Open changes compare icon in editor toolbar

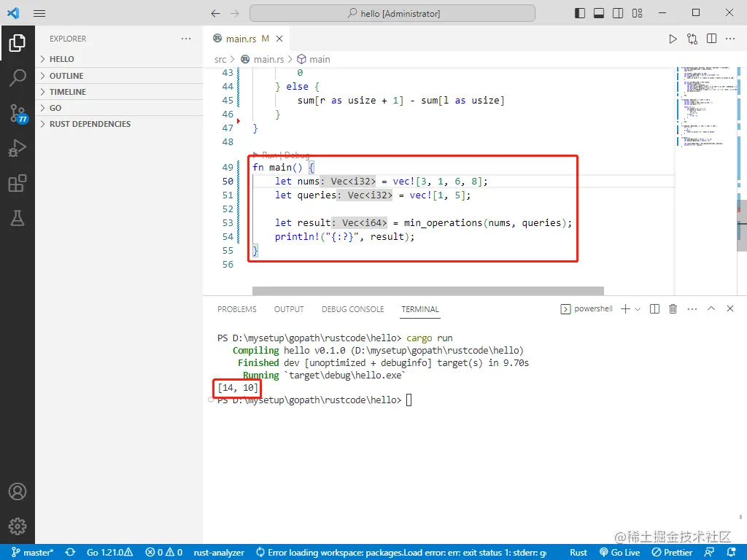point(692,39)
